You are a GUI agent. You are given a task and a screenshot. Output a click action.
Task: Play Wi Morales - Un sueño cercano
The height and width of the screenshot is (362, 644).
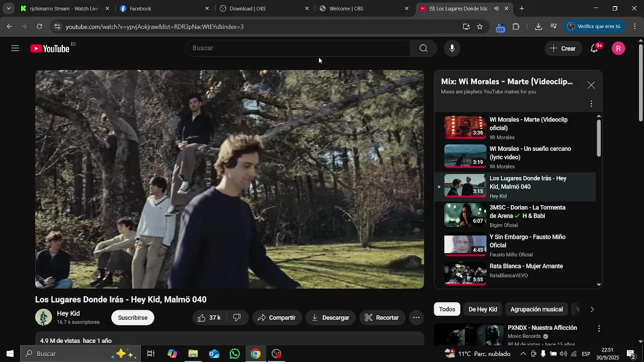tap(515, 157)
